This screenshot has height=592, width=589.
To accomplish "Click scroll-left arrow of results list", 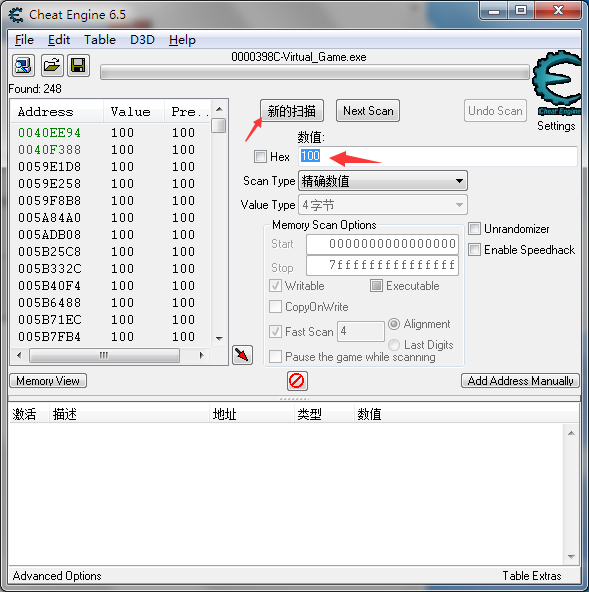I will 19,355.
